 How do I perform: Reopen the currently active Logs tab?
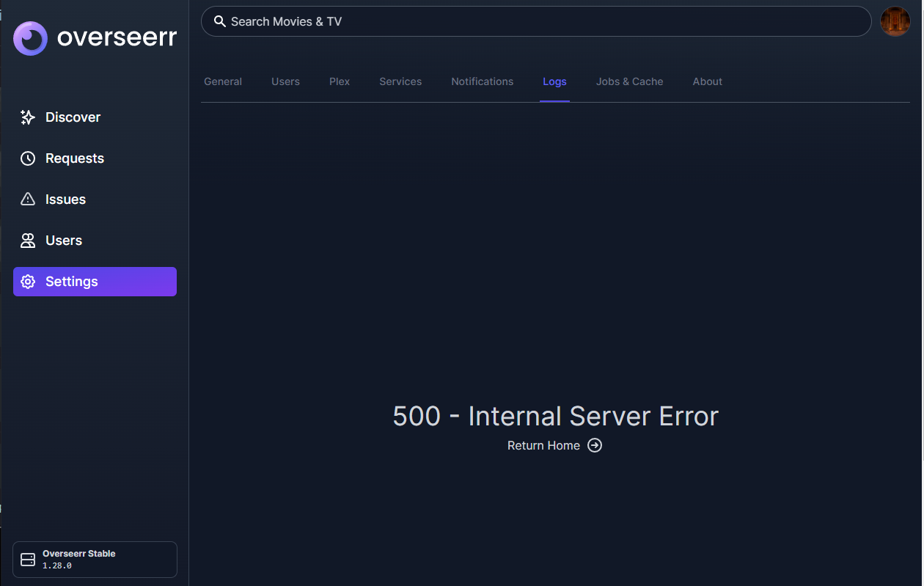coord(554,81)
